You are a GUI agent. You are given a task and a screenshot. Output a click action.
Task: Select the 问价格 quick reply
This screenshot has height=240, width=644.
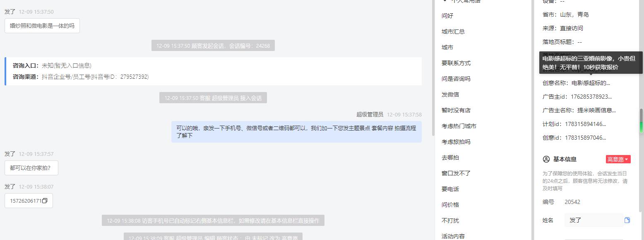(x=450, y=205)
